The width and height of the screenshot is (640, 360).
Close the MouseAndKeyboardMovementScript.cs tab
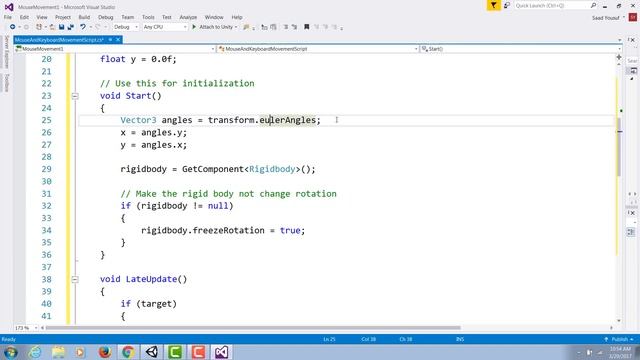118,40
